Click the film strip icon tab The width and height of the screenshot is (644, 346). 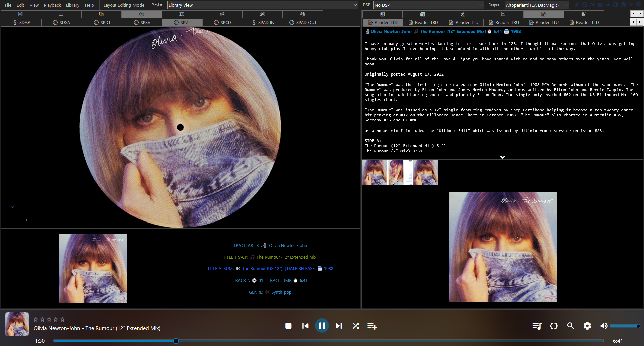pyautogui.click(x=182, y=14)
